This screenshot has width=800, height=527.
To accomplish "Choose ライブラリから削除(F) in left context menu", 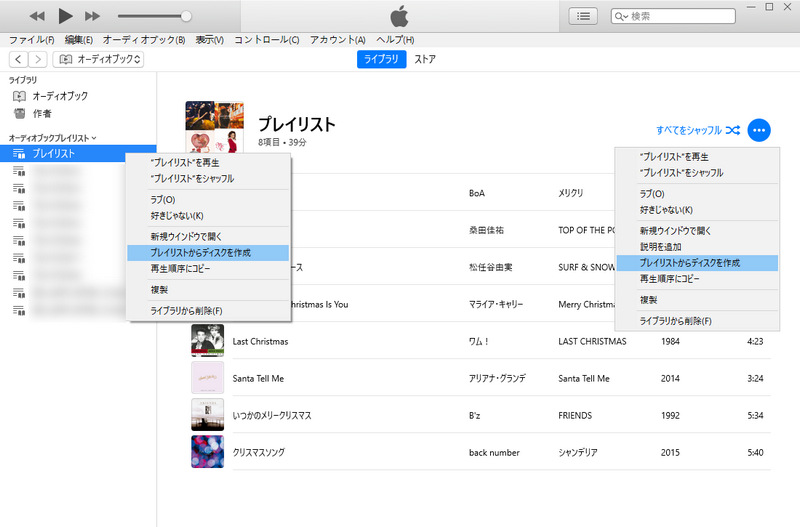I will [208, 311].
